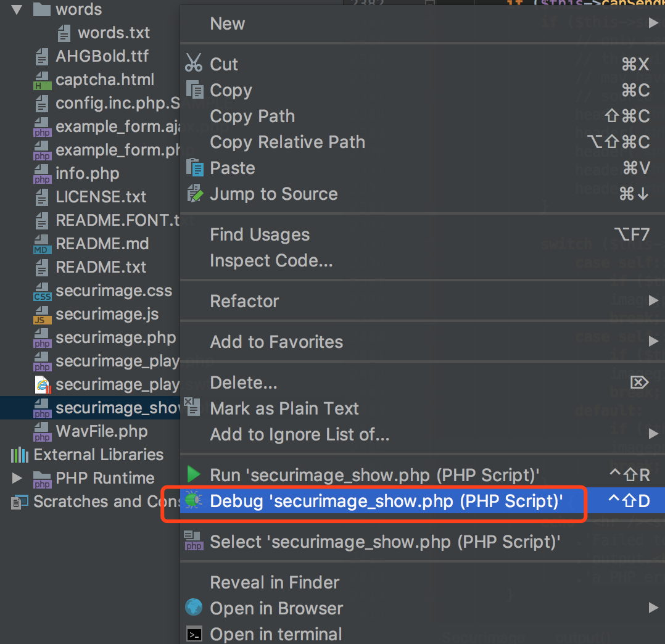Click the Copy icon in context menu
The height and width of the screenshot is (644, 665).
(x=194, y=90)
